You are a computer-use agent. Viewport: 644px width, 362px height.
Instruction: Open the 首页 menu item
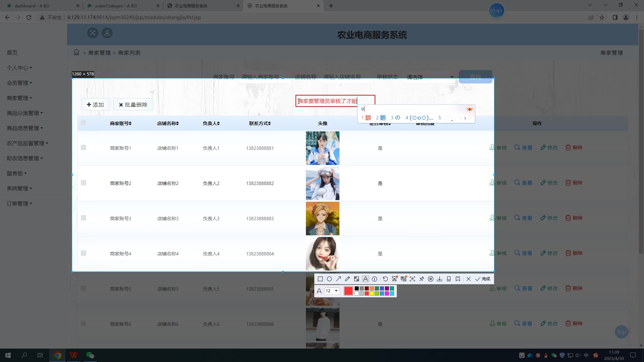pos(12,53)
